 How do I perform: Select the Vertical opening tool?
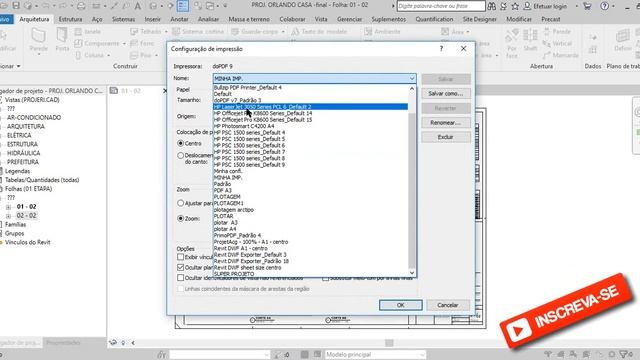click(557, 43)
